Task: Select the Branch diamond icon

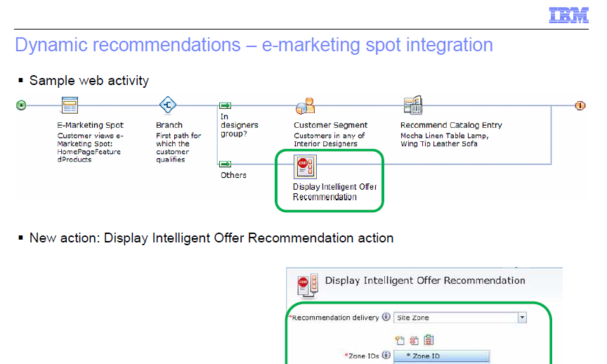Action: [x=168, y=105]
